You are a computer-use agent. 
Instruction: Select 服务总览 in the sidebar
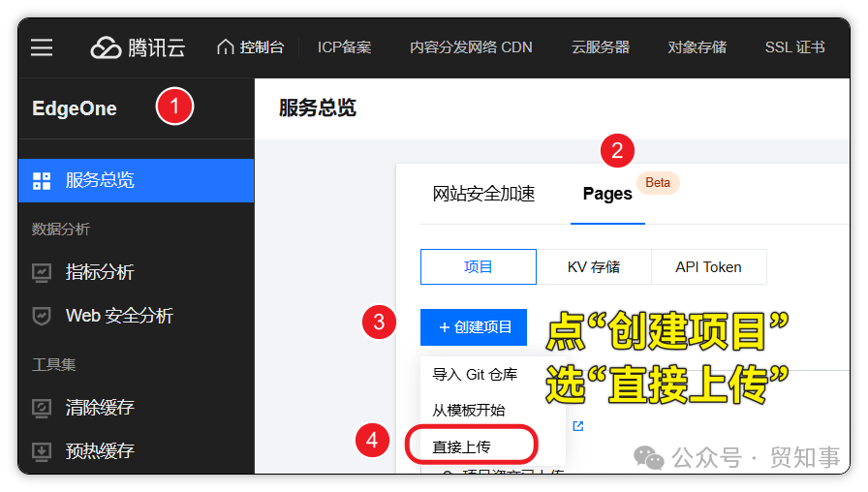click(137, 180)
